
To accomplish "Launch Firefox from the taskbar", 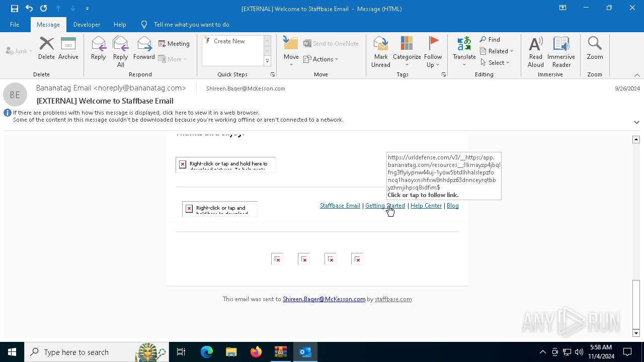I will pyautogui.click(x=256, y=352).
